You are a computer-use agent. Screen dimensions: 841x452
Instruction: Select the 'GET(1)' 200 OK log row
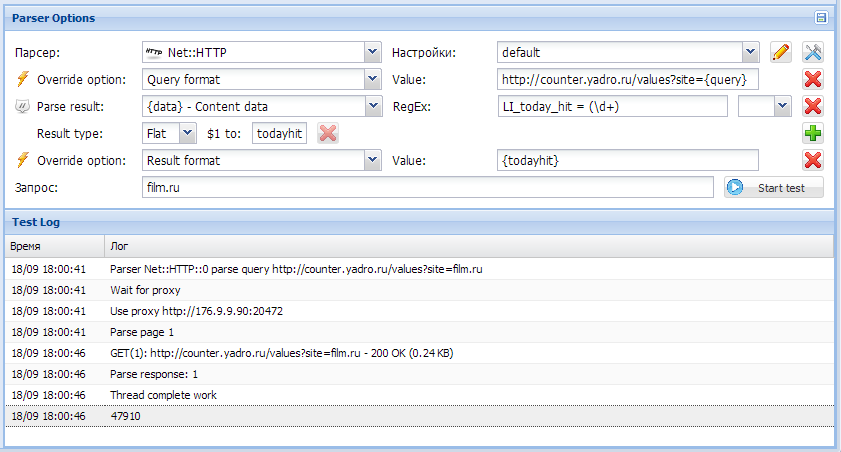(419, 353)
